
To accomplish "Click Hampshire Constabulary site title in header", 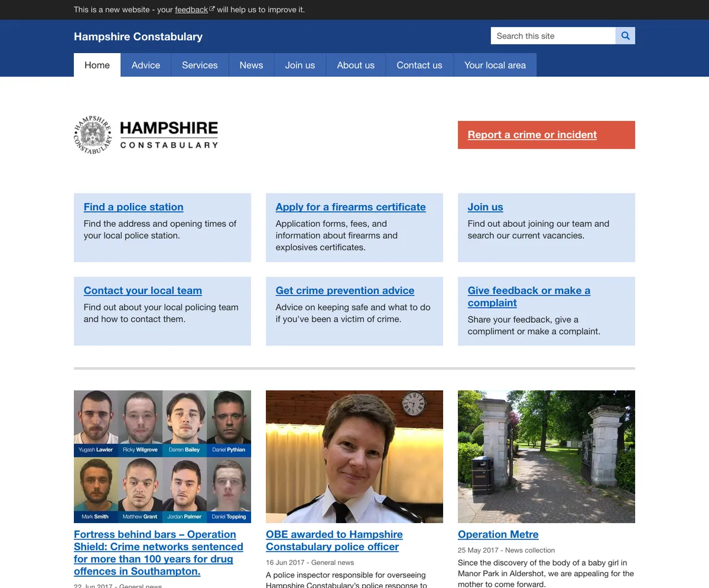I will point(138,37).
